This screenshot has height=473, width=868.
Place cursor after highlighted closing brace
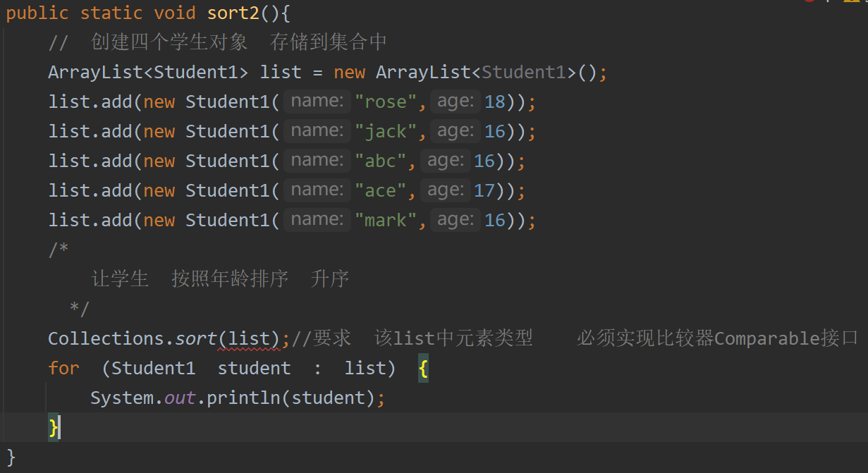click(x=59, y=427)
